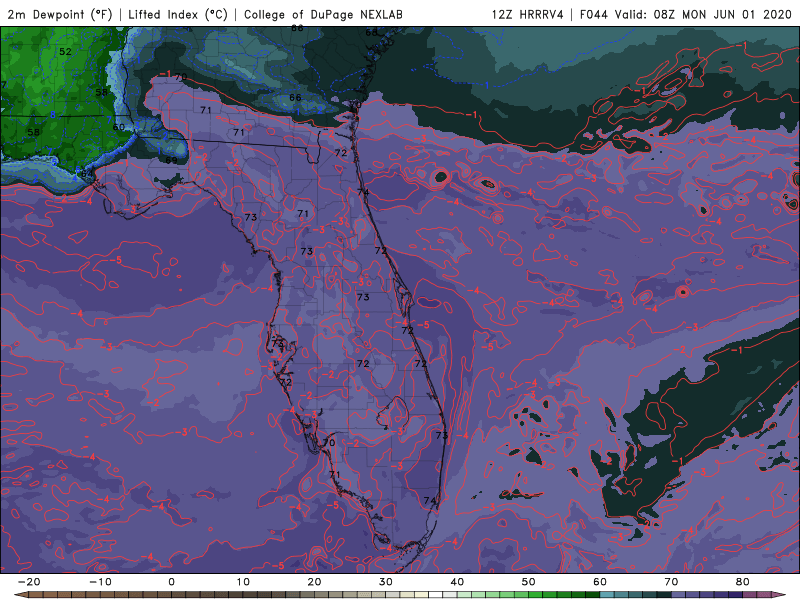The image size is (800, 600).
Task: Click the '-10' color bar tick label
Action: pos(101,582)
